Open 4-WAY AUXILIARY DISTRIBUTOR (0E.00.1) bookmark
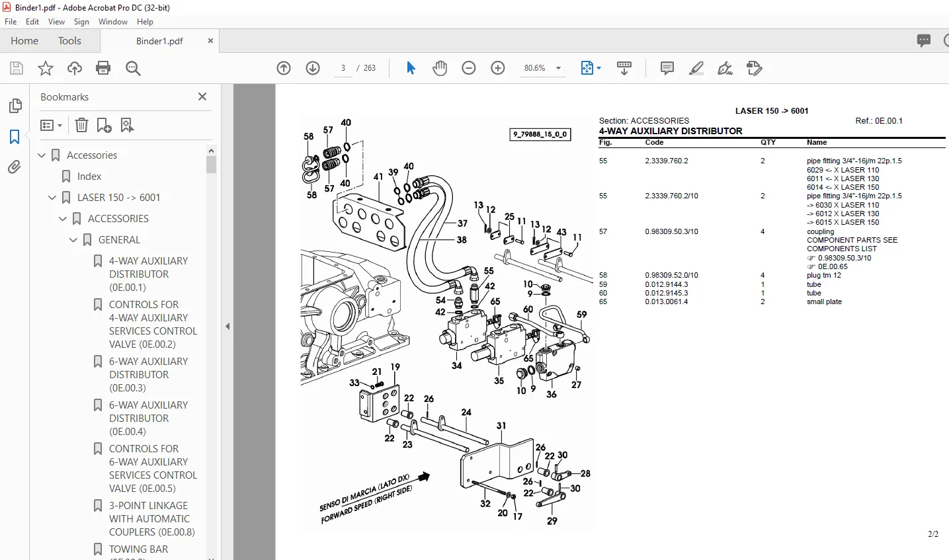Viewport: 949px width, 560px height. pyautogui.click(x=149, y=274)
